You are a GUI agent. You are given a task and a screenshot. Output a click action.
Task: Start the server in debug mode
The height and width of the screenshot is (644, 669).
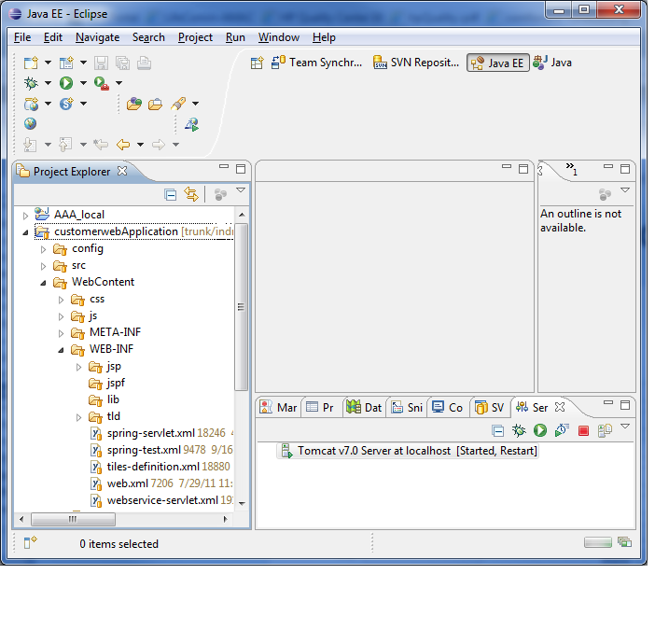click(x=519, y=430)
